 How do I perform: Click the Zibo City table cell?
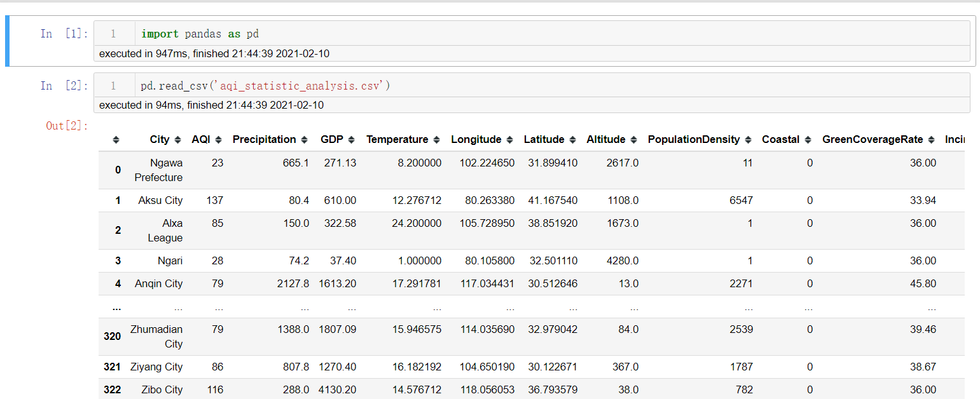coord(162,389)
